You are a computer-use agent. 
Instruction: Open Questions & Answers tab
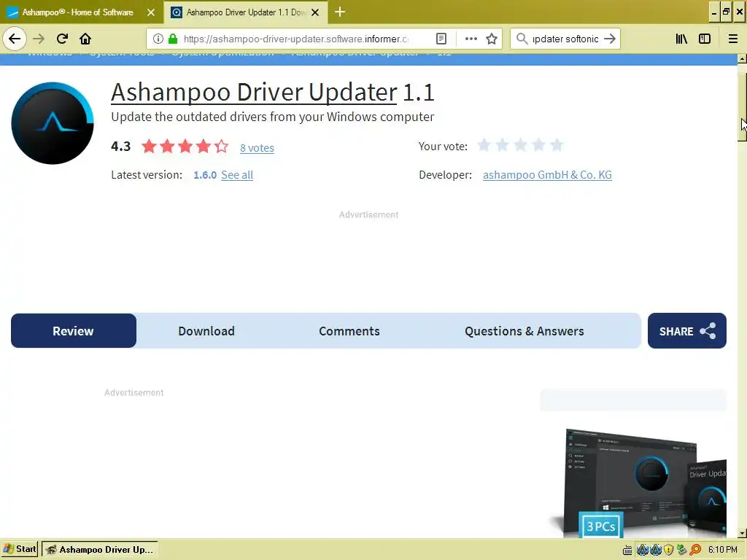click(524, 331)
